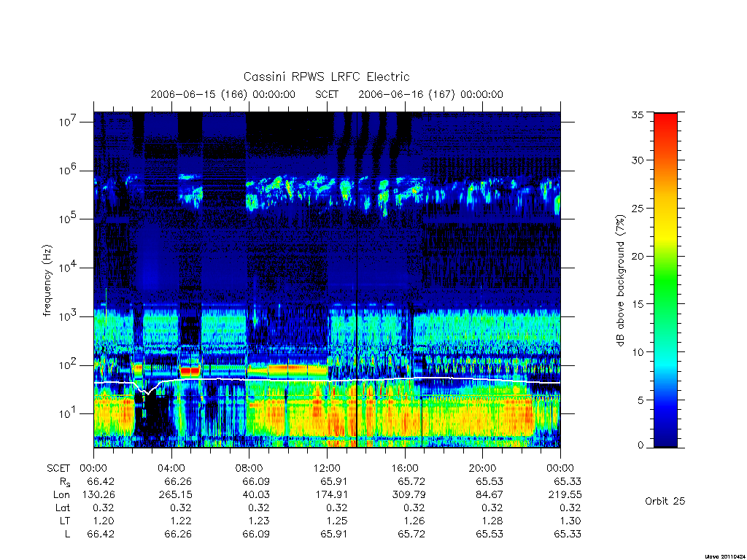Click the frequency (Hz) axis label
Screen dimensions: 747x560
pos(47,281)
